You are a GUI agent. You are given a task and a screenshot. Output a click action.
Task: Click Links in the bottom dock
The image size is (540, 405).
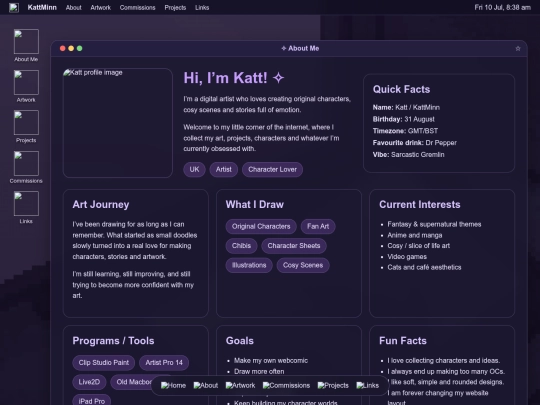click(367, 385)
